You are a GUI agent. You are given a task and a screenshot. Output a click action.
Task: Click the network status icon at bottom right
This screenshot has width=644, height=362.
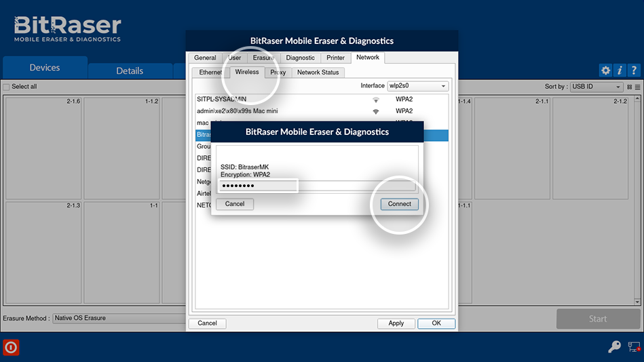(634, 347)
